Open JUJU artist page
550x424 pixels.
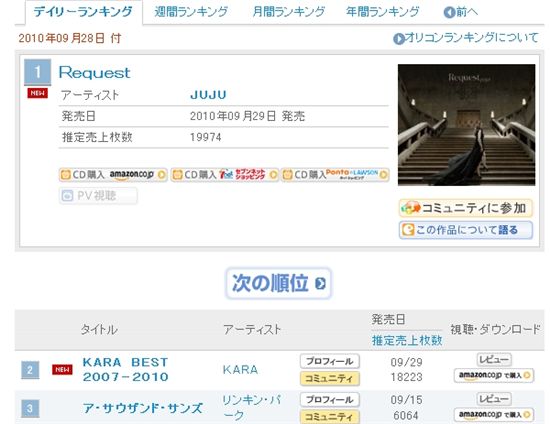pos(208,95)
